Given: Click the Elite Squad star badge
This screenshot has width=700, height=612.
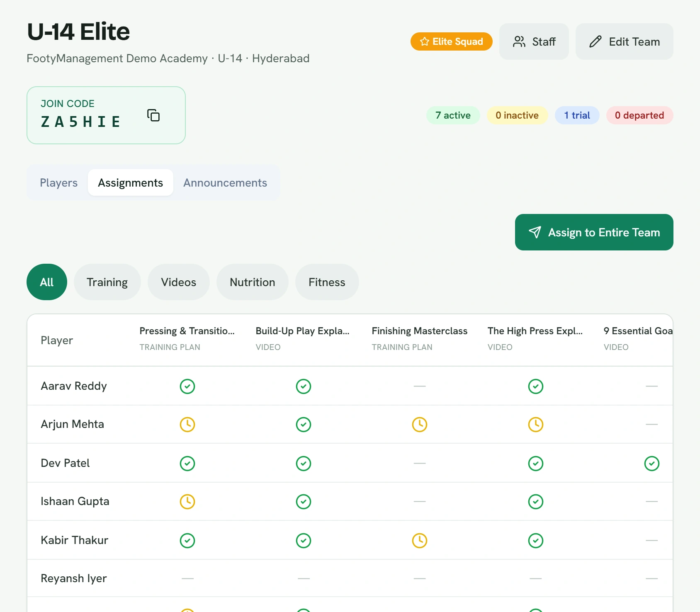Looking at the screenshot, I should (451, 41).
